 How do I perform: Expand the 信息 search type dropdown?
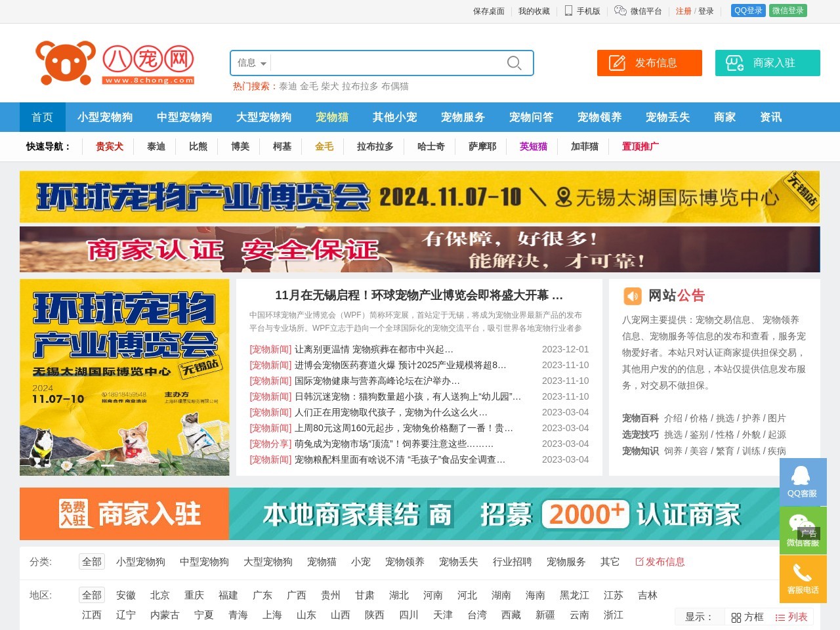click(251, 63)
